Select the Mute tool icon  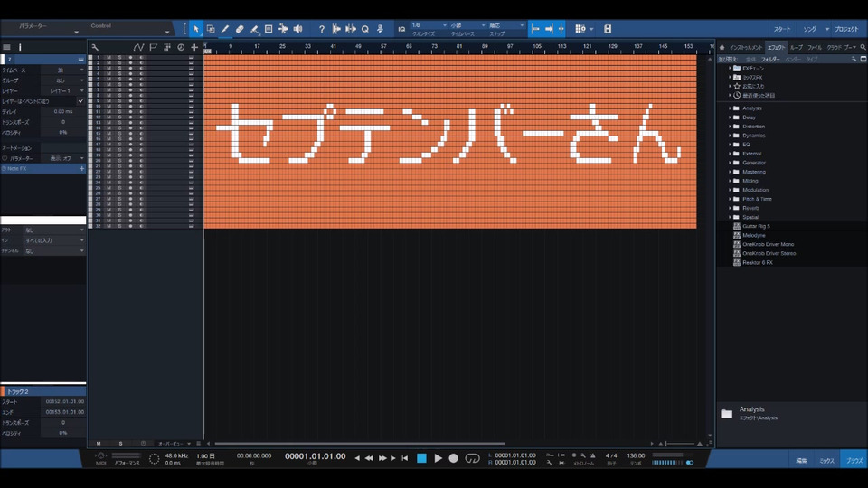coord(269,29)
